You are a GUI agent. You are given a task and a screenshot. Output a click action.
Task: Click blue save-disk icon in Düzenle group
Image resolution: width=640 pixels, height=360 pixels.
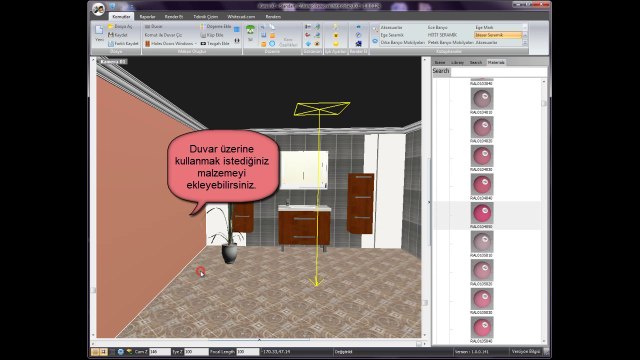[x=264, y=36]
